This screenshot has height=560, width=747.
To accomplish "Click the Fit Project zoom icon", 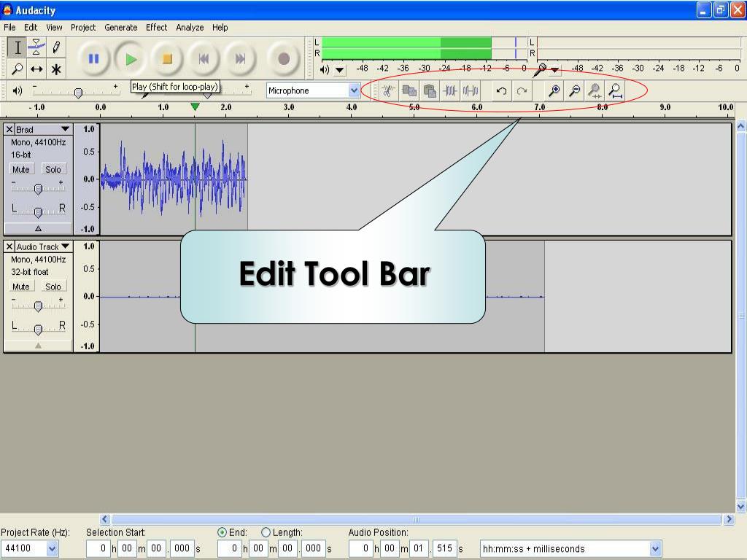I will (616, 90).
